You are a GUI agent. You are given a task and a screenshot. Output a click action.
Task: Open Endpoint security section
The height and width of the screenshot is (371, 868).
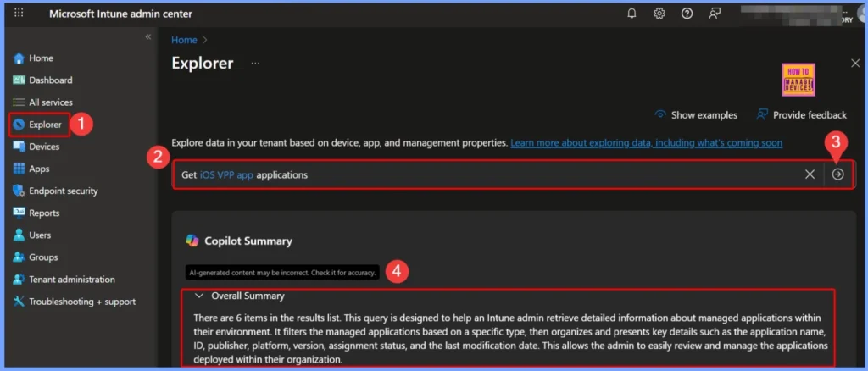pyautogui.click(x=63, y=191)
